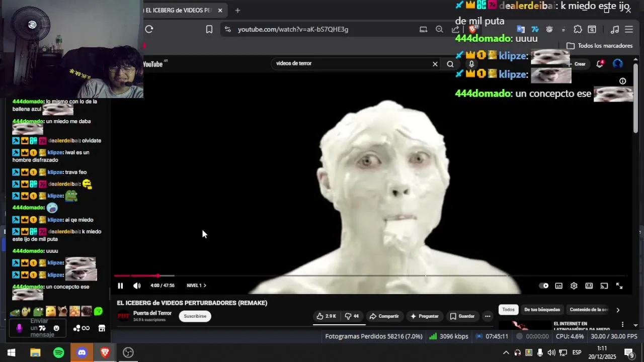Open the 7TV extension icon
Image resolution: width=644 pixels, height=362 pixels.
(x=535, y=29)
